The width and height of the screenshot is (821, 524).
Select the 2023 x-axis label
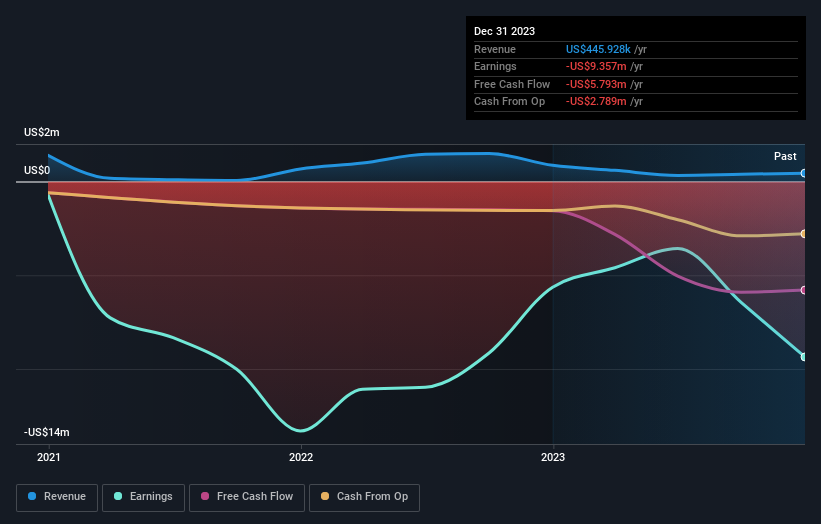pos(553,458)
